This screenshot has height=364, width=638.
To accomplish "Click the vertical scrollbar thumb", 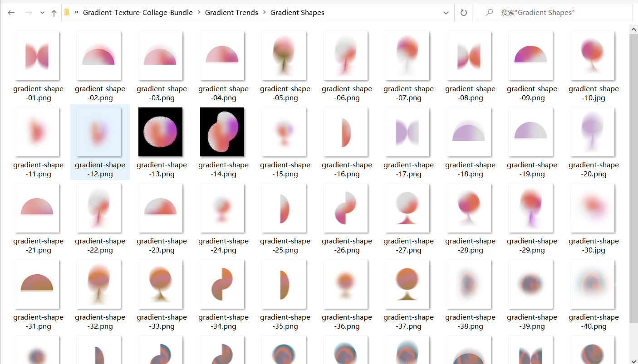I will [634, 177].
